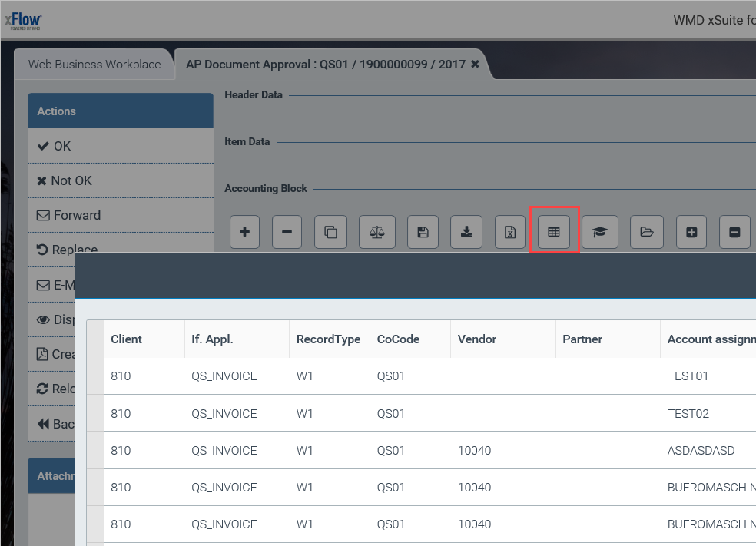Click the balance scales icon
Viewport: 756px width, 546px height.
376,232
